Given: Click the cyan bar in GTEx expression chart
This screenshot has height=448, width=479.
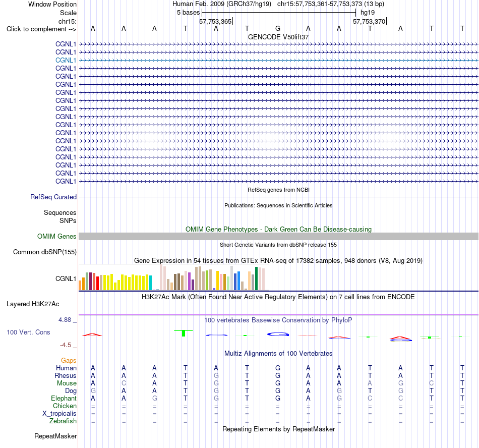Looking at the screenshot, I should [x=150, y=283].
